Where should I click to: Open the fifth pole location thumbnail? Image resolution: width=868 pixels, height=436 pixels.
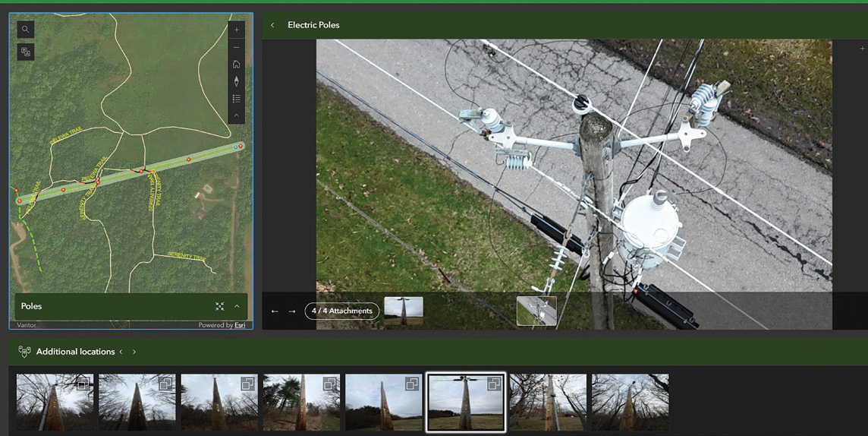click(x=384, y=403)
